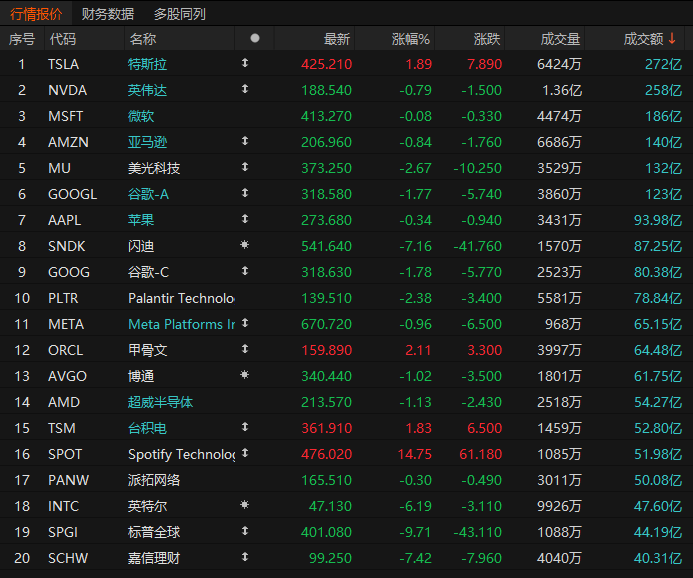Sort by 涨跌 column
The image size is (693, 578).
coord(487,39)
